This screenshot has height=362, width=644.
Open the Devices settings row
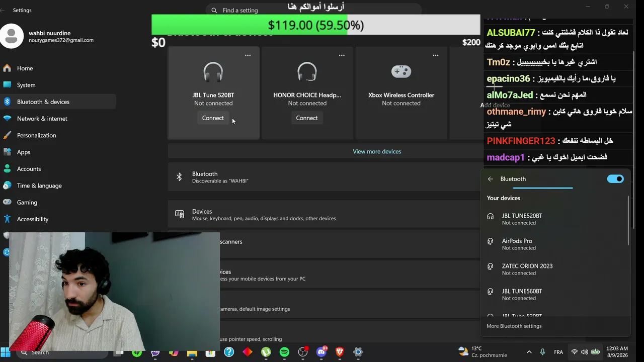[325, 215]
